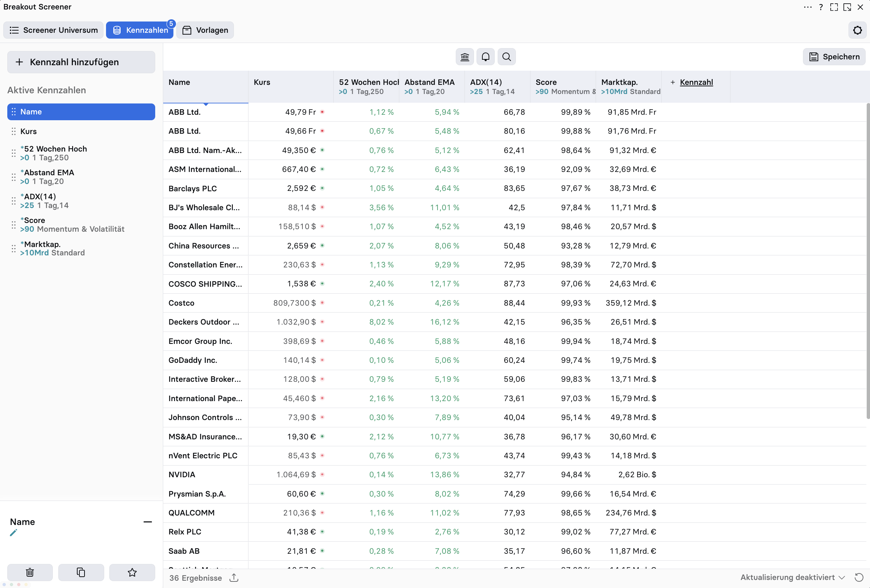Viewport: 870px width, 588px height.
Task: Open the alerts bell icon above the table
Action: tap(485, 56)
